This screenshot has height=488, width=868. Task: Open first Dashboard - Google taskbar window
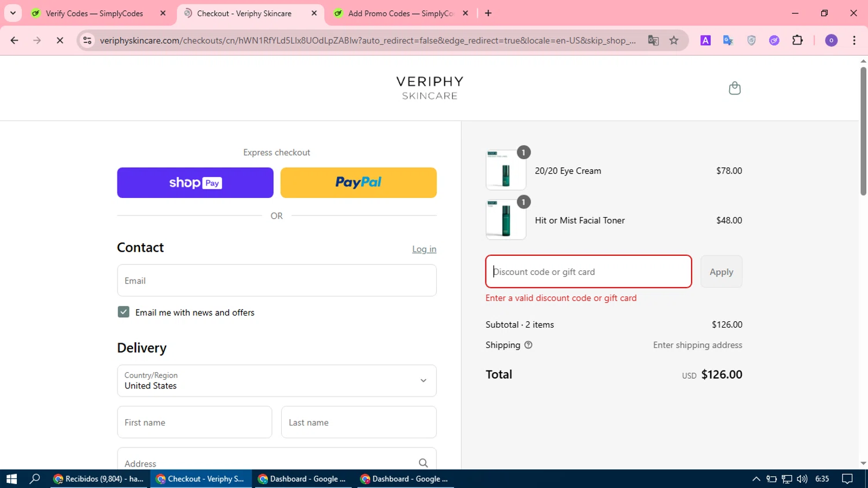pos(302,479)
